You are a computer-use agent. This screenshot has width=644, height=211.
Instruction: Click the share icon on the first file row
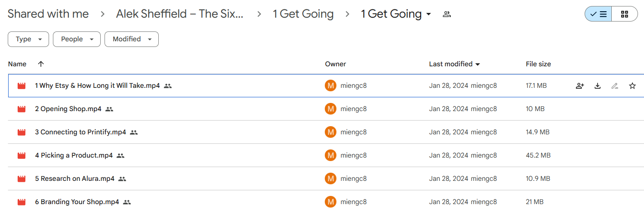[580, 86]
